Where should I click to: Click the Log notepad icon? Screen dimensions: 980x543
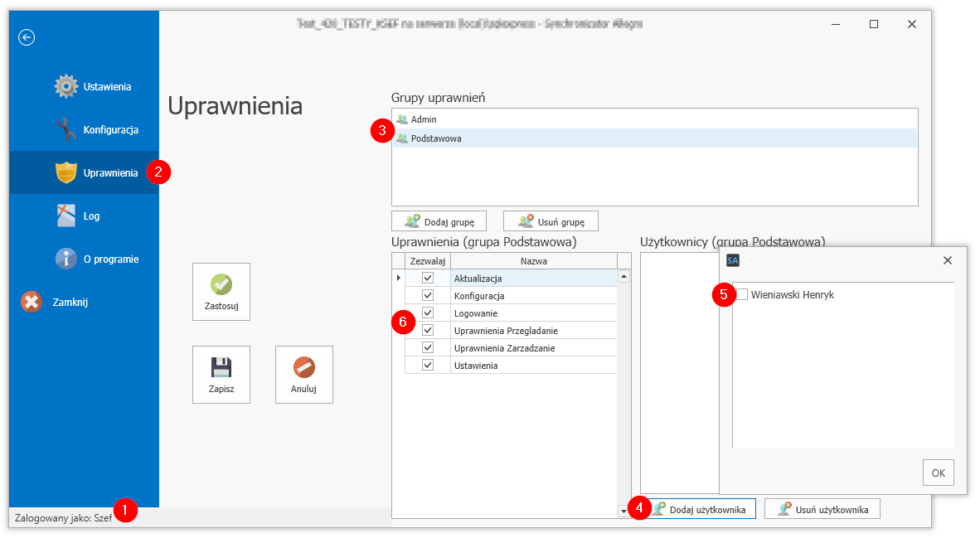pos(66,216)
